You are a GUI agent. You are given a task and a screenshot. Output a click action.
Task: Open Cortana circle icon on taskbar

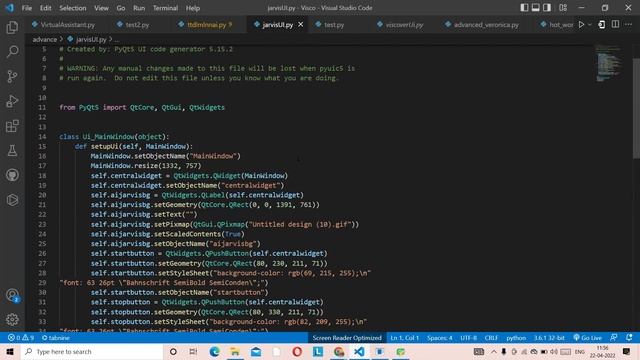click(x=173, y=351)
